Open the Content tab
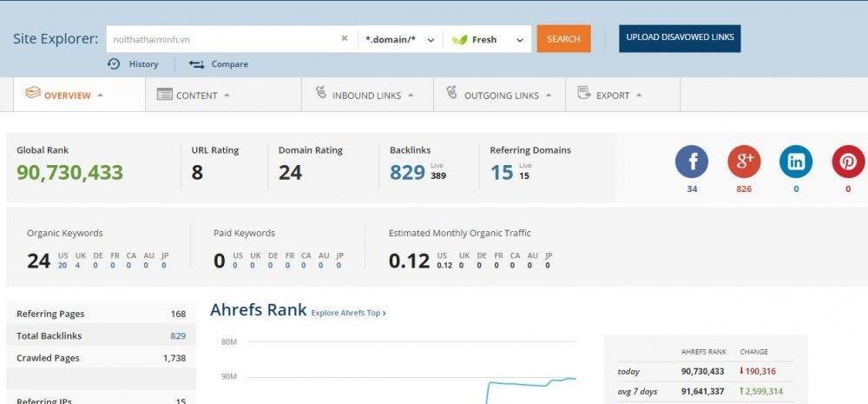868x404 pixels. (x=223, y=95)
